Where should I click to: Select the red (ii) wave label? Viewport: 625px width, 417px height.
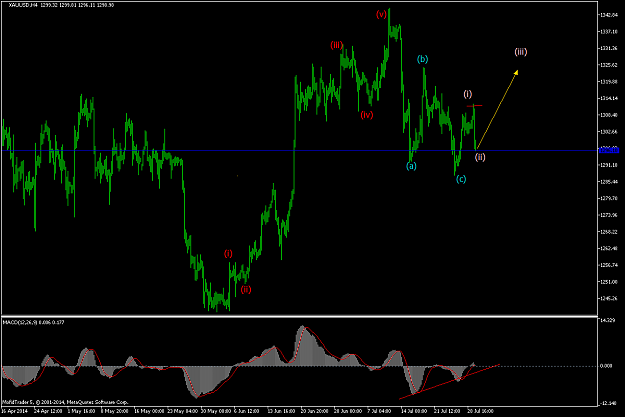(x=246, y=289)
